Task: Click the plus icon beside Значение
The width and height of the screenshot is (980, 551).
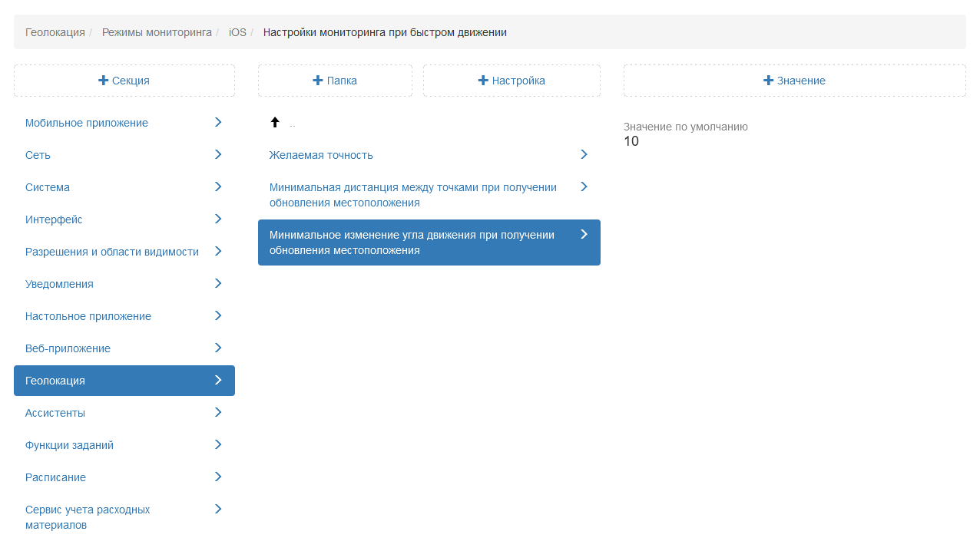Action: [768, 81]
